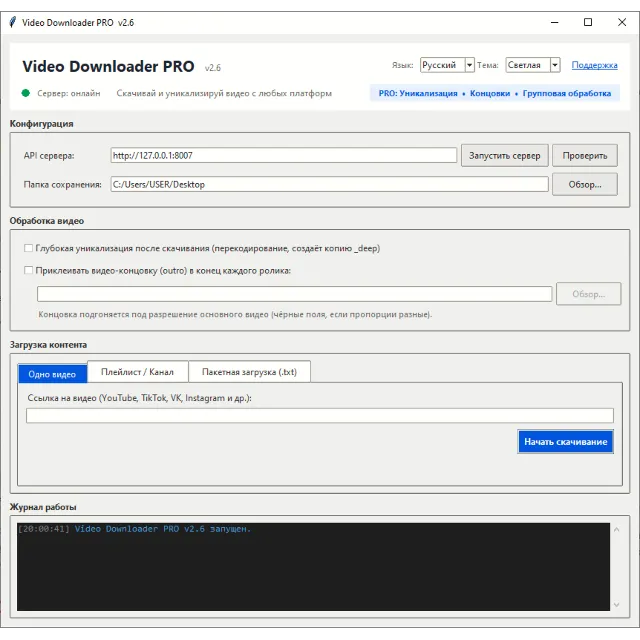The width and height of the screenshot is (640, 640).
Task: Click the outro file path field
Action: pyautogui.click(x=294, y=294)
